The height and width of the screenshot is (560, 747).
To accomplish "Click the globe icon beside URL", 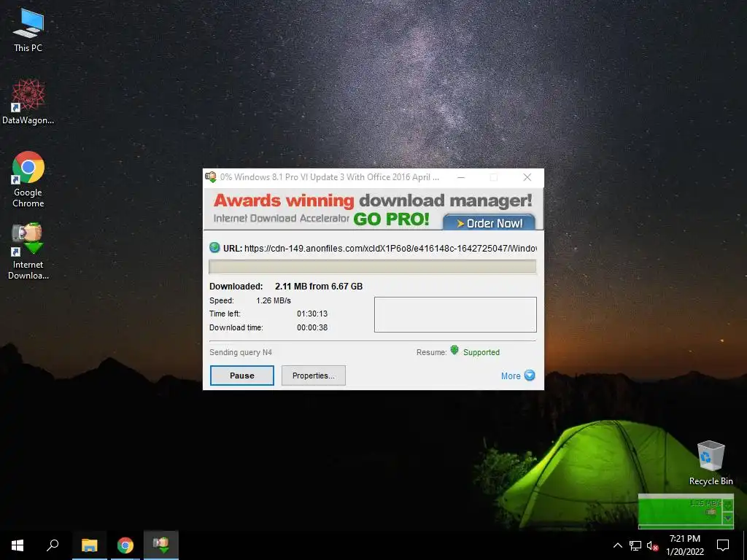I will point(214,248).
